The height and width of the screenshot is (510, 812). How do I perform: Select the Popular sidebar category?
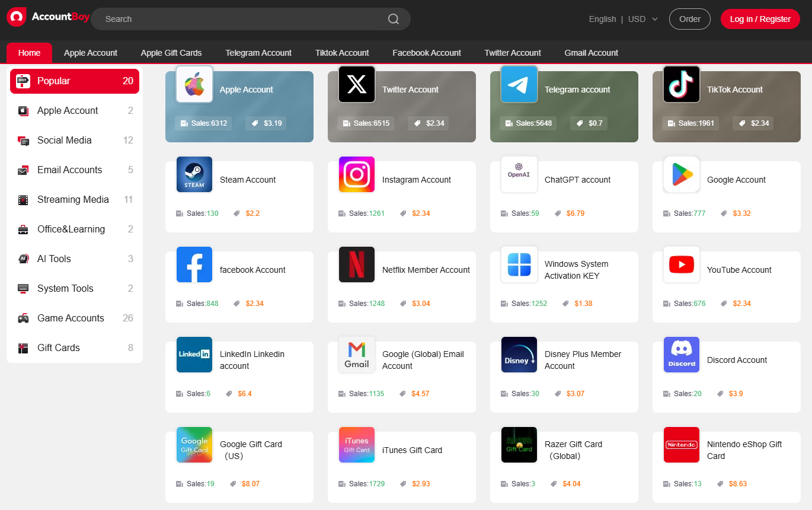(x=75, y=81)
